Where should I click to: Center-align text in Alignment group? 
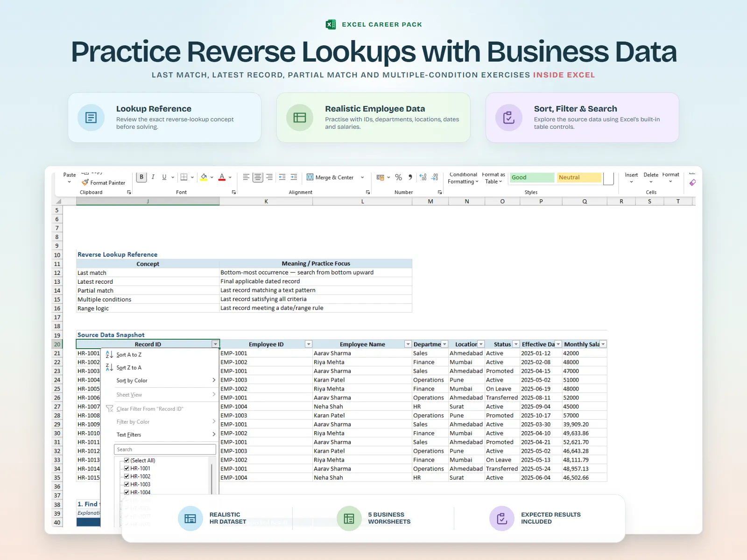point(258,177)
